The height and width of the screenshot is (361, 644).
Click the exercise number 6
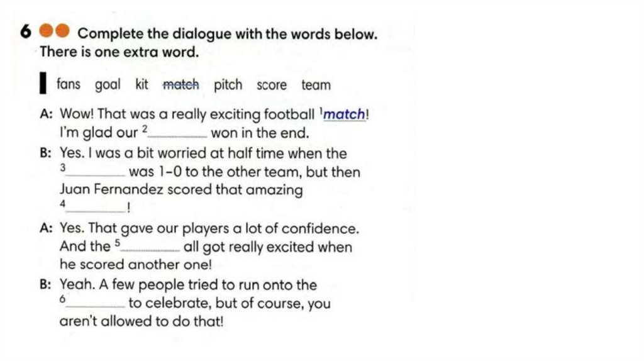[x=25, y=32]
